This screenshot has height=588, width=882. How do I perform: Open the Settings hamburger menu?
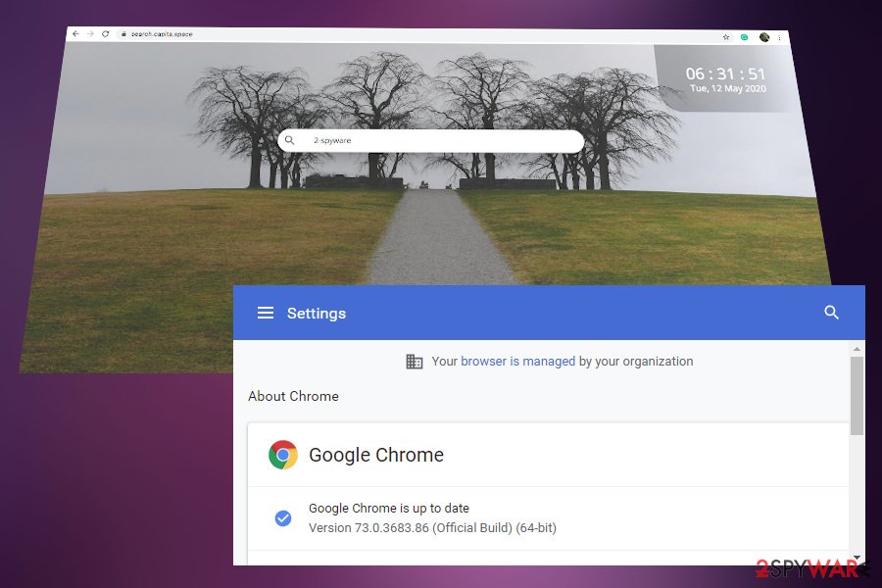[266, 313]
